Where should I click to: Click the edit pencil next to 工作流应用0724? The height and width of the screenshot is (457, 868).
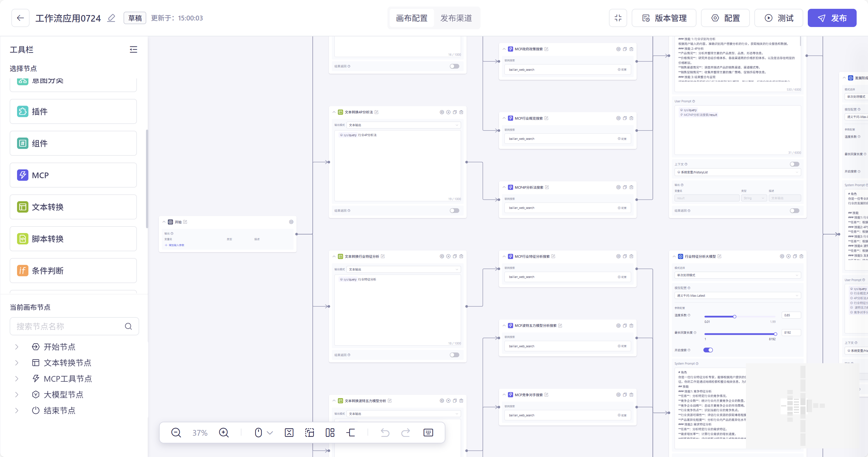point(111,18)
